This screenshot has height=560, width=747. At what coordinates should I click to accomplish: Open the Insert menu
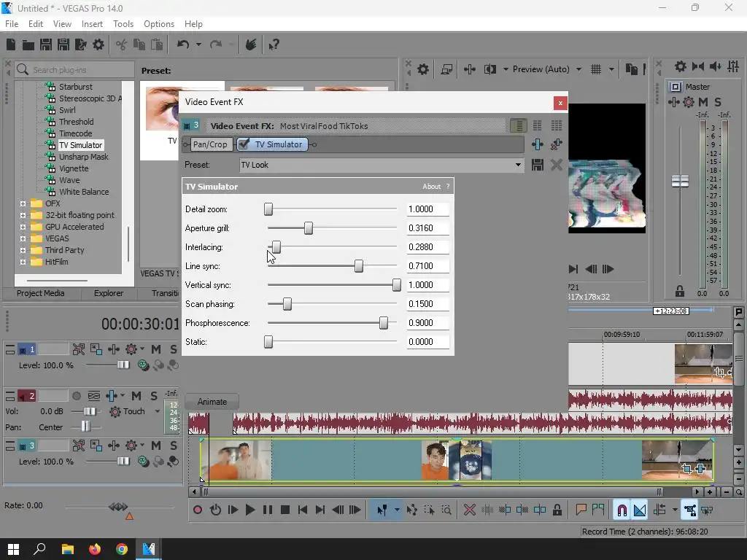[x=92, y=24]
